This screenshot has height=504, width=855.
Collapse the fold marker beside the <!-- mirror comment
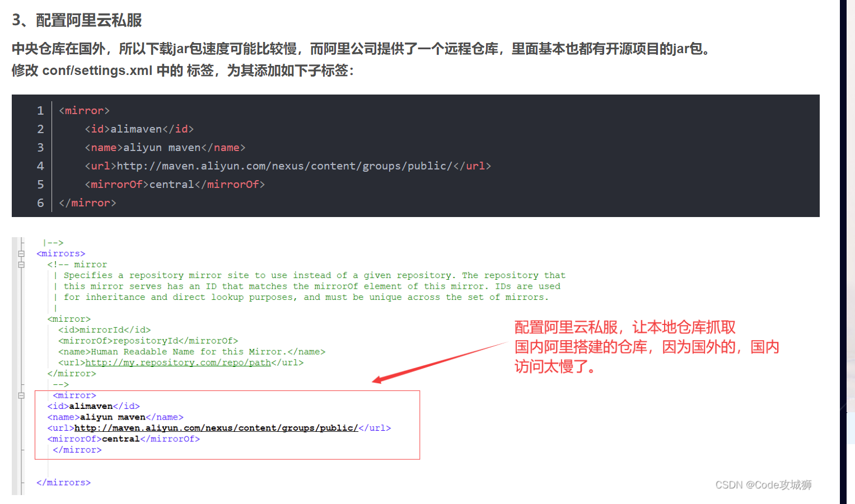click(x=21, y=265)
